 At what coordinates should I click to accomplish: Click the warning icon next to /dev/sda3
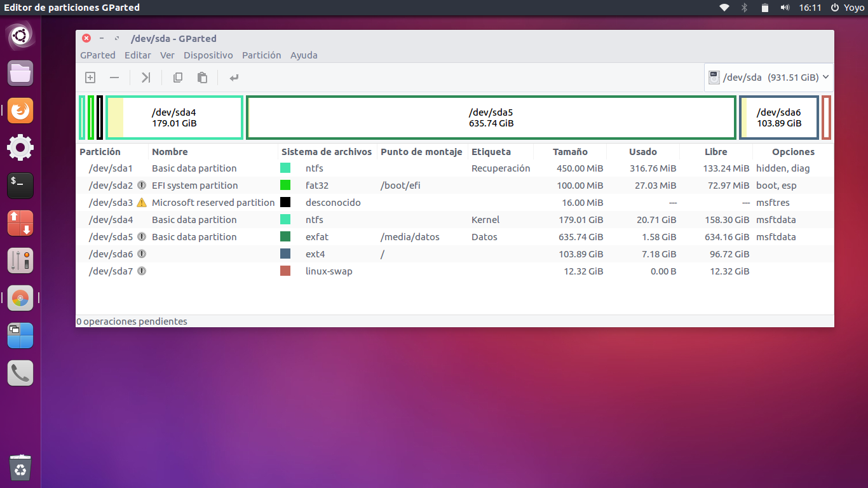click(140, 202)
